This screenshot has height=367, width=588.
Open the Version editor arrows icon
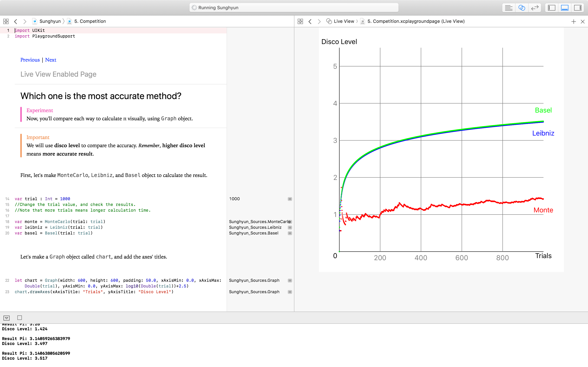click(x=535, y=8)
